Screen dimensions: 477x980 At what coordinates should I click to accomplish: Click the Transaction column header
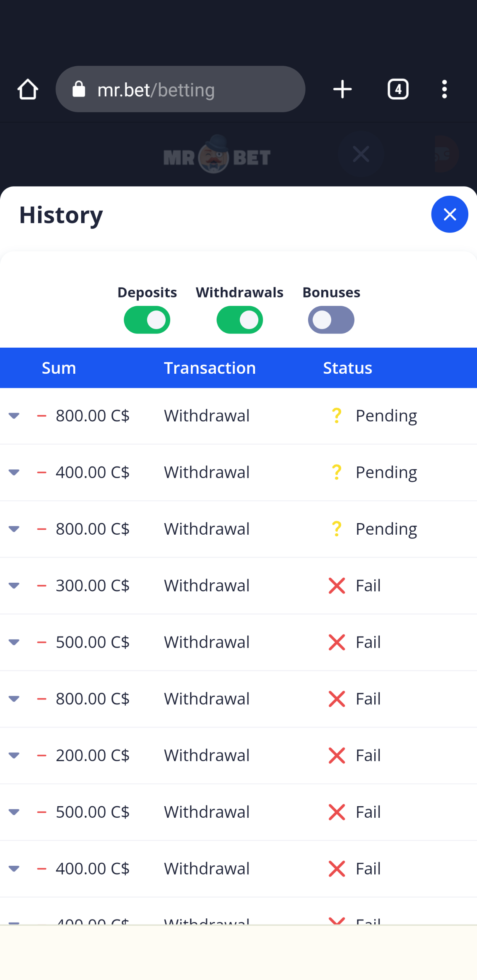210,368
